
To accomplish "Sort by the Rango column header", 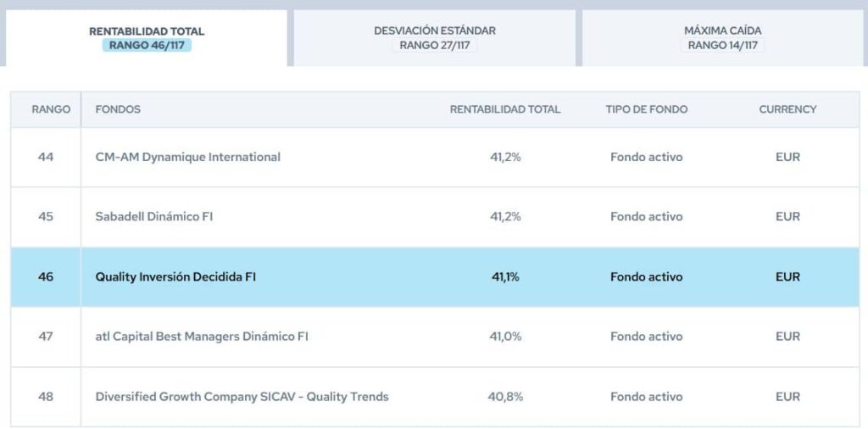I will (51, 109).
